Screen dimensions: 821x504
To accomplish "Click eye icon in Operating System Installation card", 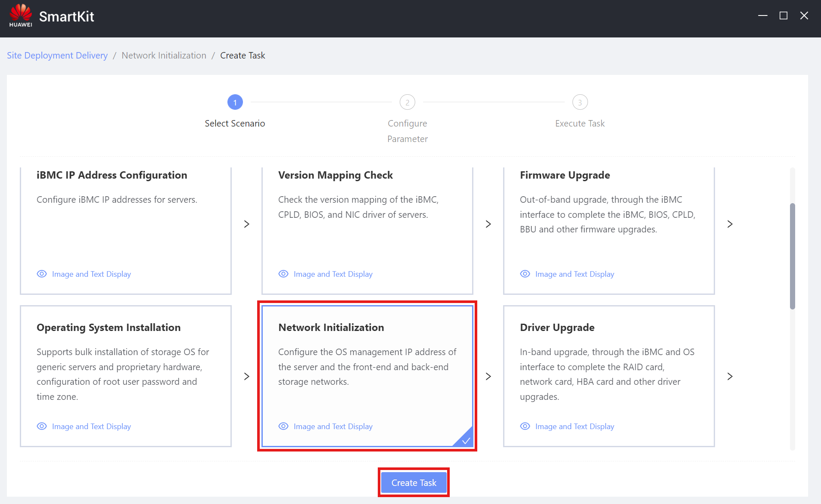I will (x=42, y=427).
